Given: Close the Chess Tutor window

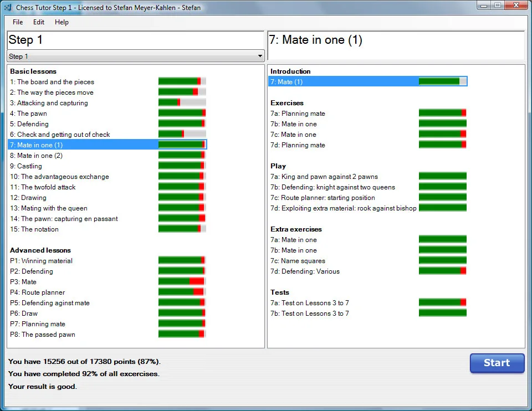Looking at the screenshot, I should click(516, 6).
